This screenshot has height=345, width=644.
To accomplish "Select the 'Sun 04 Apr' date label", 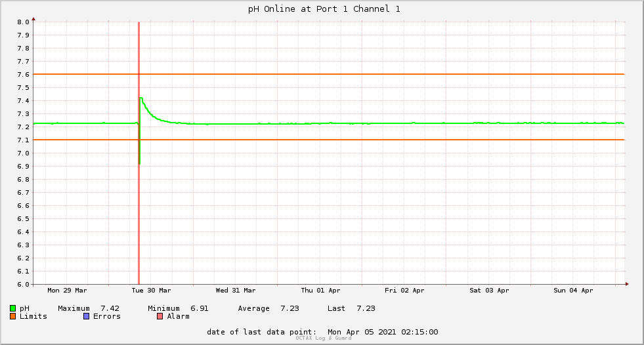I will click(x=573, y=291).
